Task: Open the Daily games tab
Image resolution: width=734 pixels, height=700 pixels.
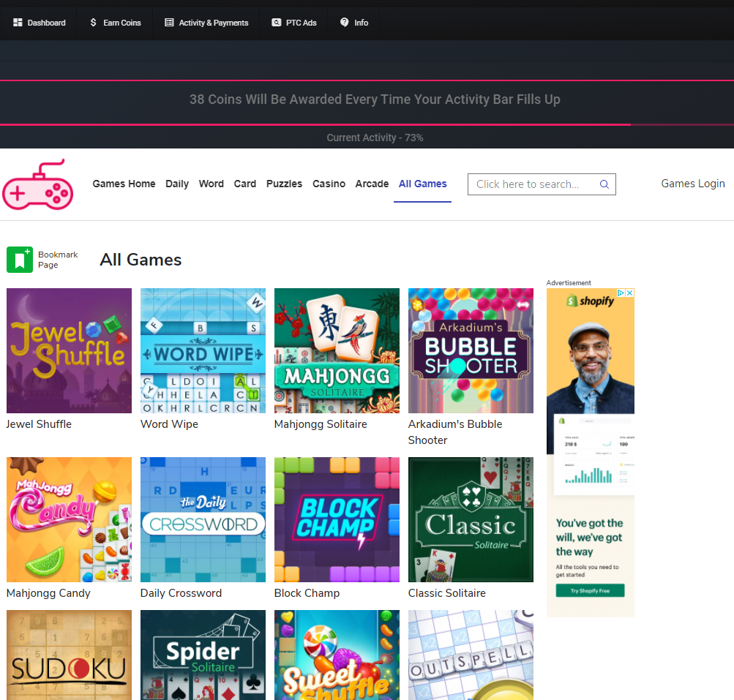Action: pos(177,184)
